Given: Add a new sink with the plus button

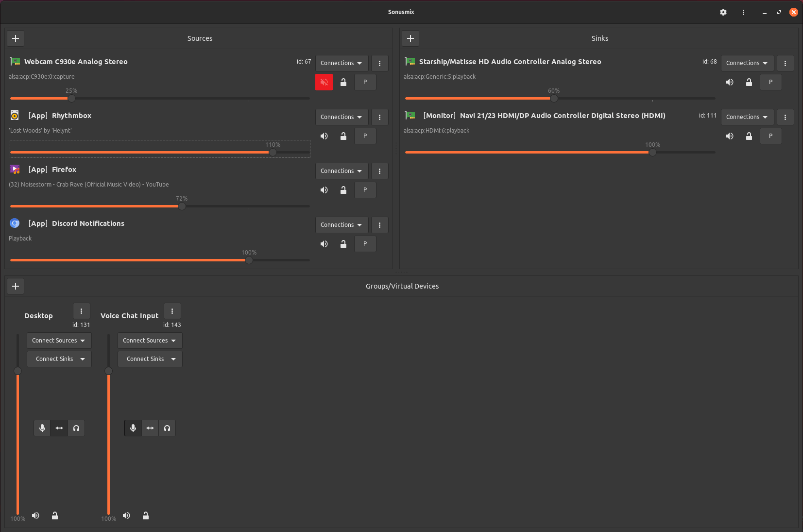Looking at the screenshot, I should coord(410,38).
